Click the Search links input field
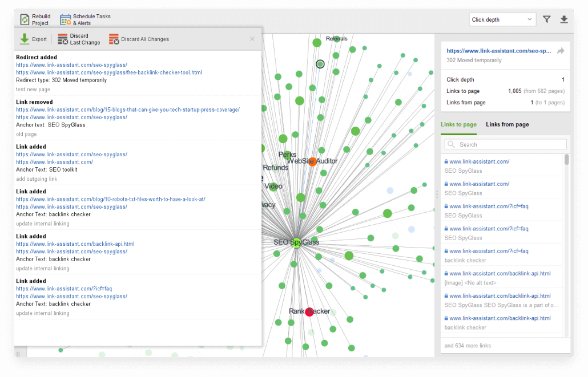Image resolution: width=588 pixels, height=377 pixels. click(x=505, y=145)
